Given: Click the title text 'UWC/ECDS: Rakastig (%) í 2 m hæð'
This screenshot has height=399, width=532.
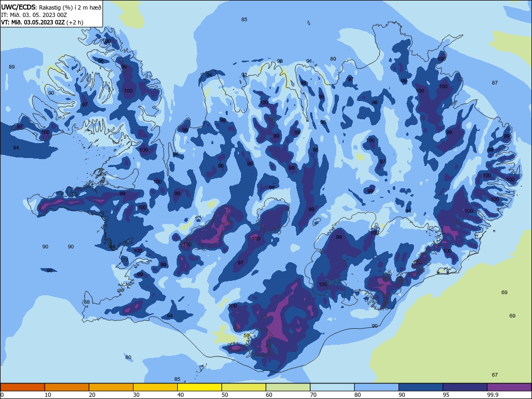Looking at the screenshot, I should [51, 7].
